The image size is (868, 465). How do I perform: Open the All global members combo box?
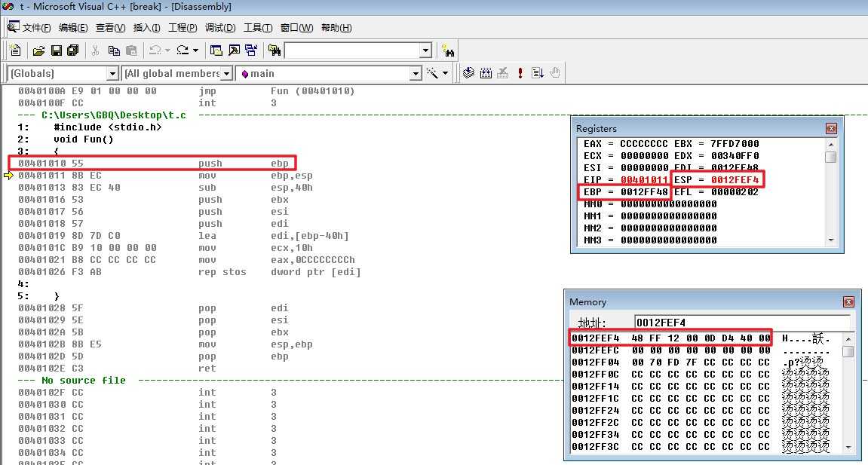[x=177, y=74]
